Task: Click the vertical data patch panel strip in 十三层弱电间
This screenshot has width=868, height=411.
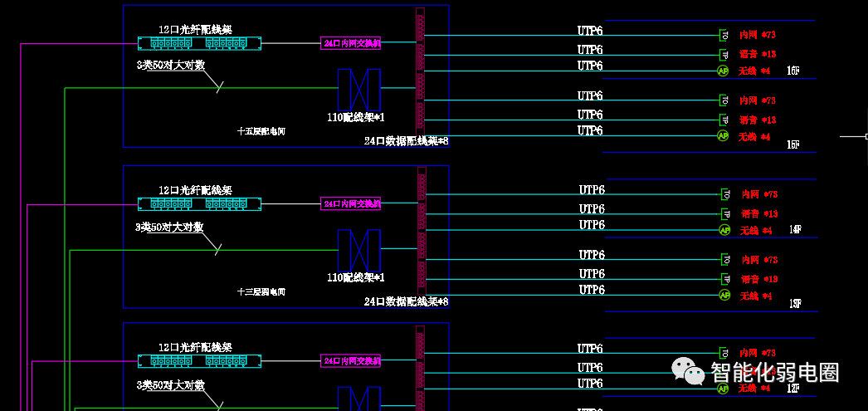Action: (422, 232)
